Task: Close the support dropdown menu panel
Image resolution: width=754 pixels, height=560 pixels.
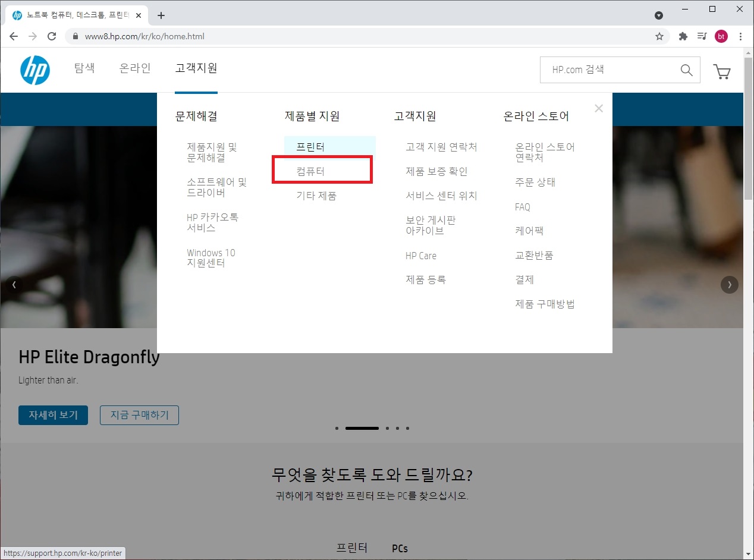Action: (599, 108)
